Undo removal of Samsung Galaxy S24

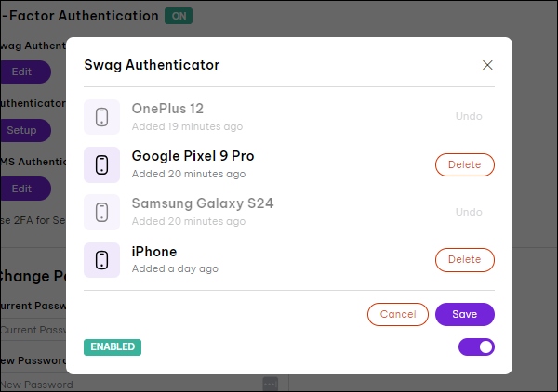click(x=469, y=213)
